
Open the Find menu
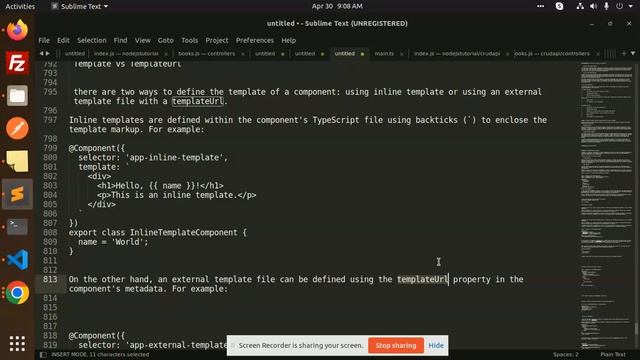pyautogui.click(x=120, y=40)
